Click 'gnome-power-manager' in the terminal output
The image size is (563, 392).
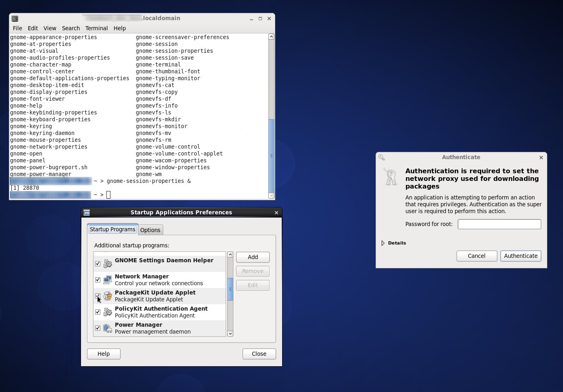pos(41,174)
